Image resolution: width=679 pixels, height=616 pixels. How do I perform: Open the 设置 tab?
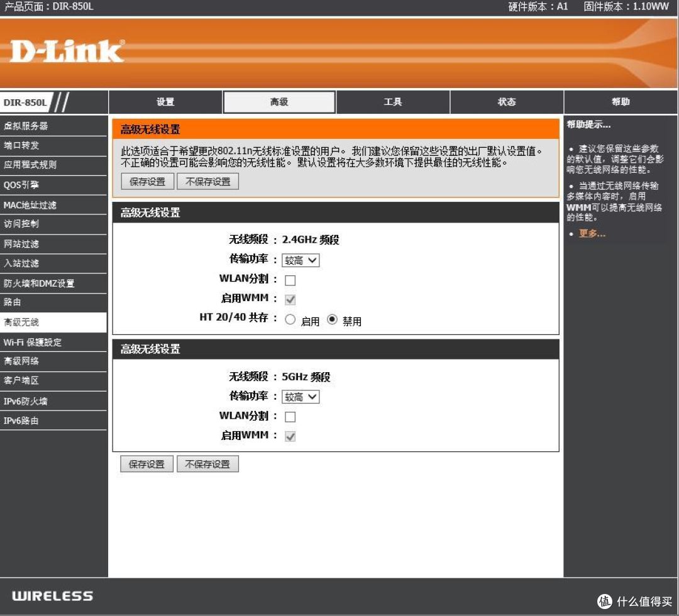coord(165,102)
